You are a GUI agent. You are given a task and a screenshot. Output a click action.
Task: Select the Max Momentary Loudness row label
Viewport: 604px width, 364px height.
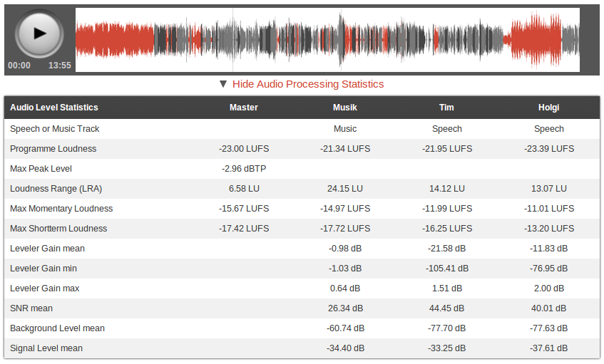pos(61,209)
